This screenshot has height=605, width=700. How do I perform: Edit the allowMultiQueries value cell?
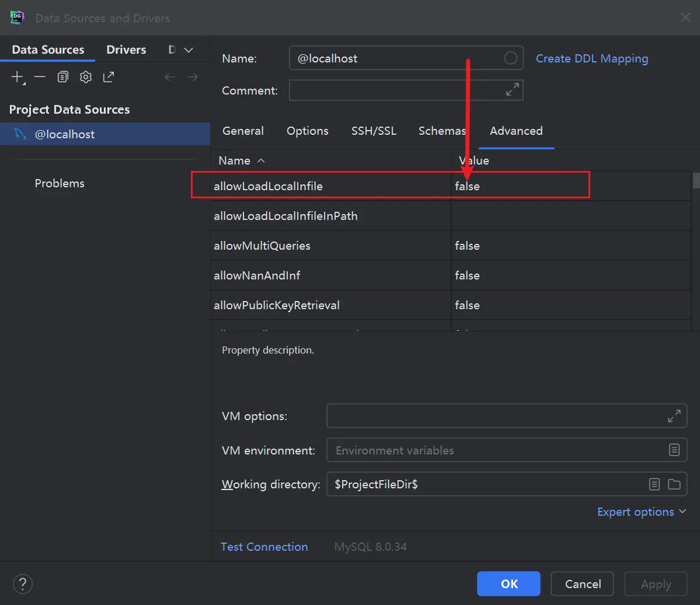569,246
